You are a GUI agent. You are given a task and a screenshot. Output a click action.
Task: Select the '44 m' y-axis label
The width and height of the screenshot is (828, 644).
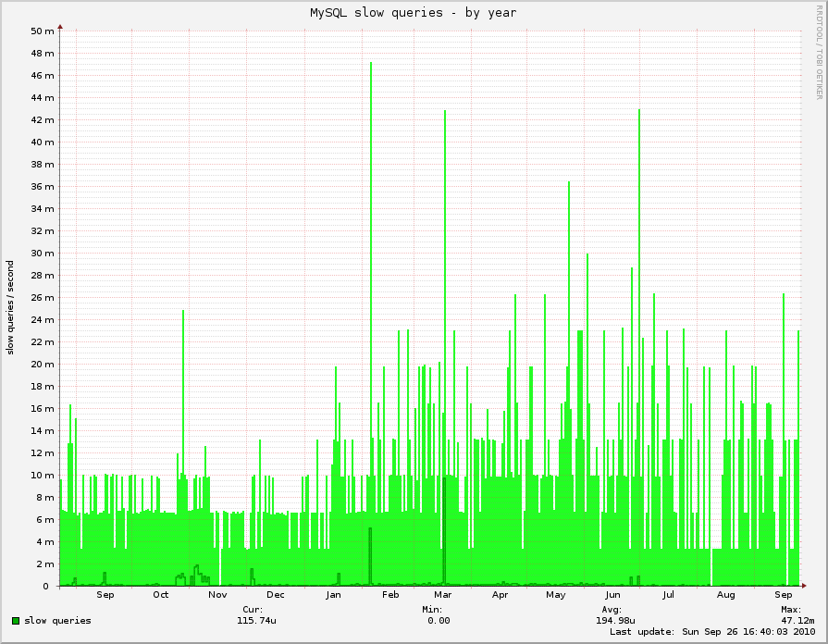(43, 98)
